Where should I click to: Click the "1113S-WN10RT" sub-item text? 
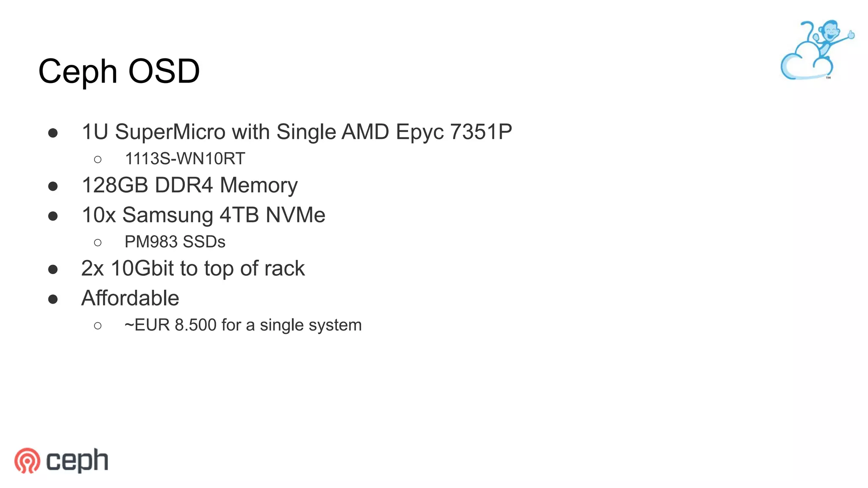(x=185, y=159)
